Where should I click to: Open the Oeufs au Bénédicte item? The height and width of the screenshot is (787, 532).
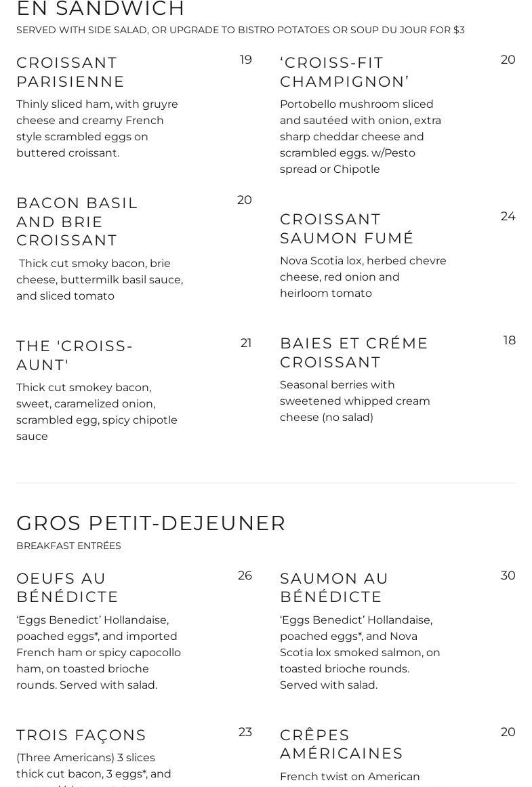click(x=68, y=588)
